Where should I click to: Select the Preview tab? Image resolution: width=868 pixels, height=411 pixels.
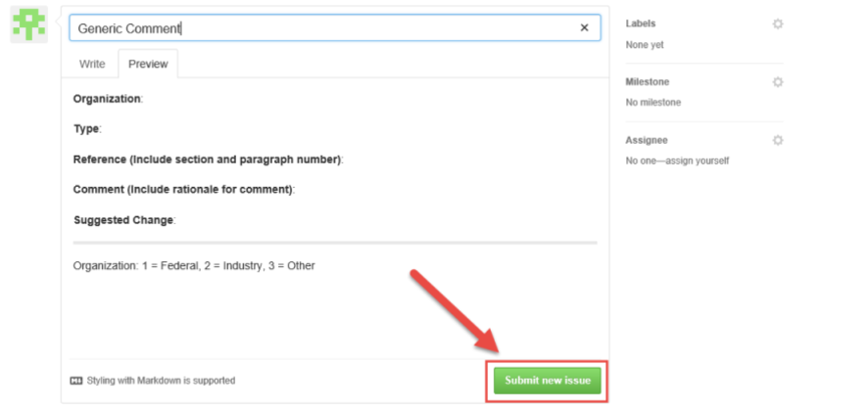[148, 65]
